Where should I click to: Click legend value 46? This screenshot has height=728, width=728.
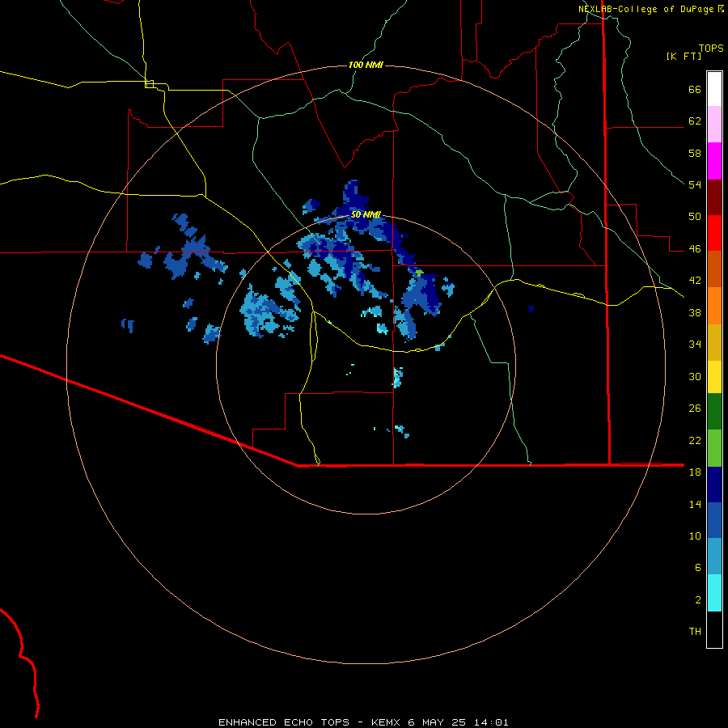pyautogui.click(x=695, y=249)
